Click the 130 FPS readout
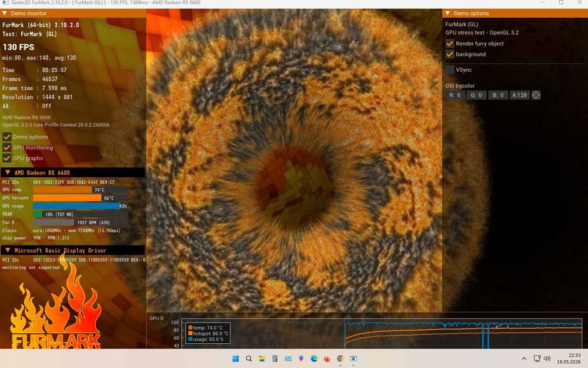This screenshot has height=368, width=588. click(x=18, y=47)
